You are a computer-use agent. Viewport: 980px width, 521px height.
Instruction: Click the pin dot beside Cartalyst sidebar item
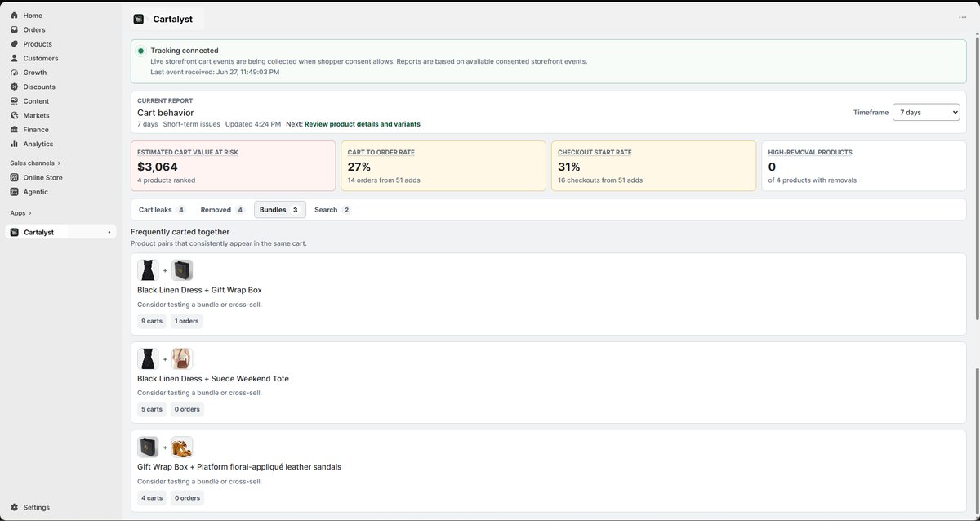pyautogui.click(x=109, y=233)
